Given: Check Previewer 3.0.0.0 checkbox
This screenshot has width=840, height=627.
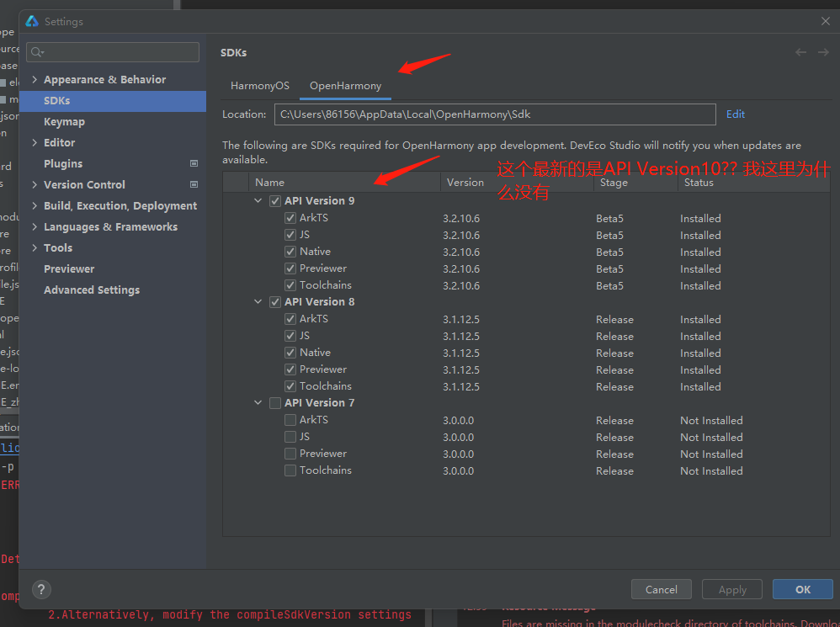Looking at the screenshot, I should click(x=290, y=454).
